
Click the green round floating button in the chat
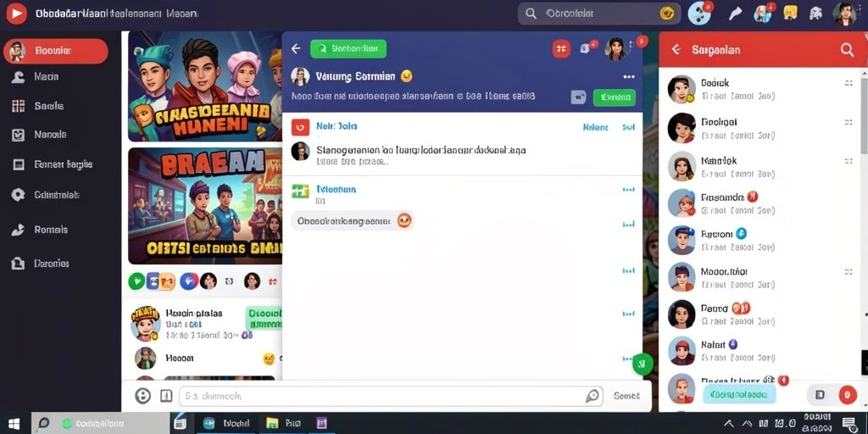click(643, 364)
